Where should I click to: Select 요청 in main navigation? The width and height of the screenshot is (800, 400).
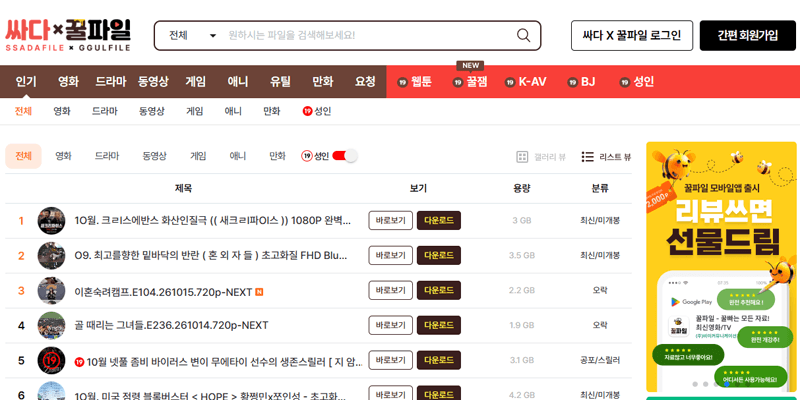coord(365,82)
